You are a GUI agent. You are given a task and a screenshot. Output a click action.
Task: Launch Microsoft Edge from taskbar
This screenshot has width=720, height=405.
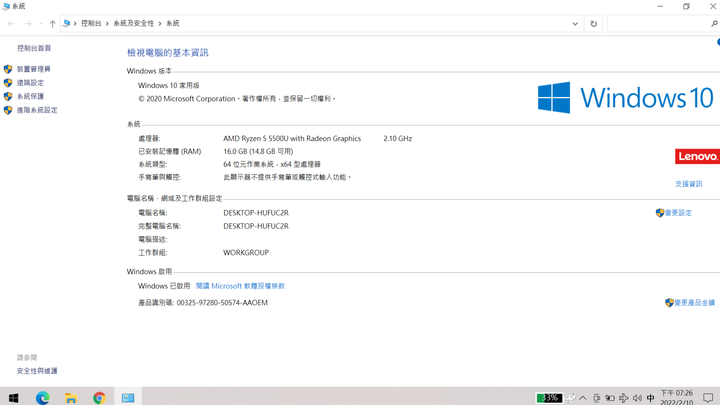(43, 398)
